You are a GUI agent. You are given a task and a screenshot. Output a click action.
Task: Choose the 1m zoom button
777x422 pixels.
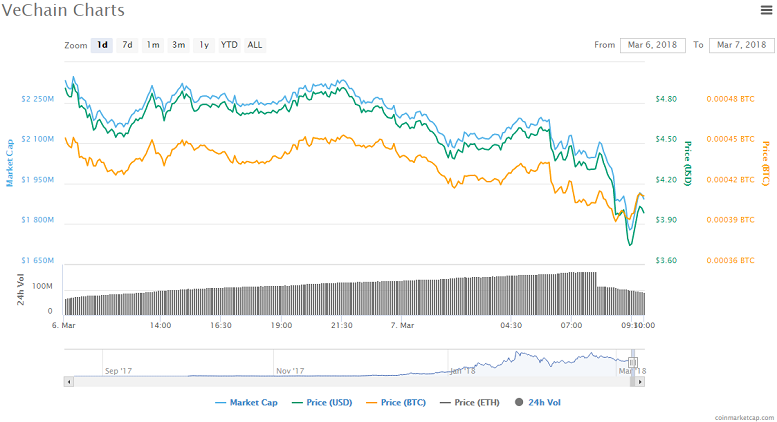[153, 45]
